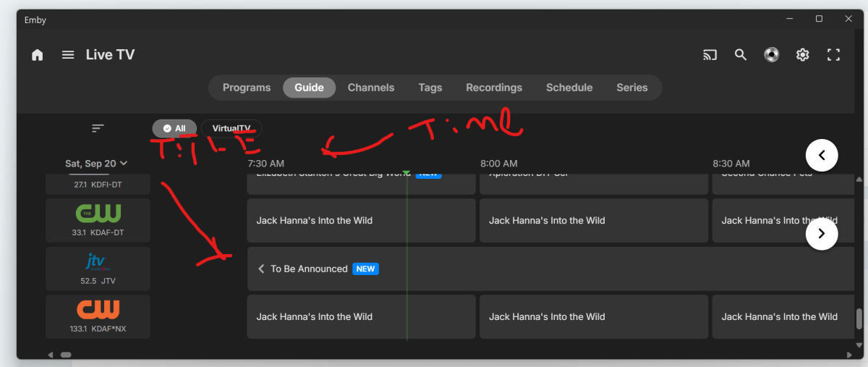Image resolution: width=868 pixels, height=367 pixels.
Task: Click the vertical scrollbar thumb
Action: [859, 319]
